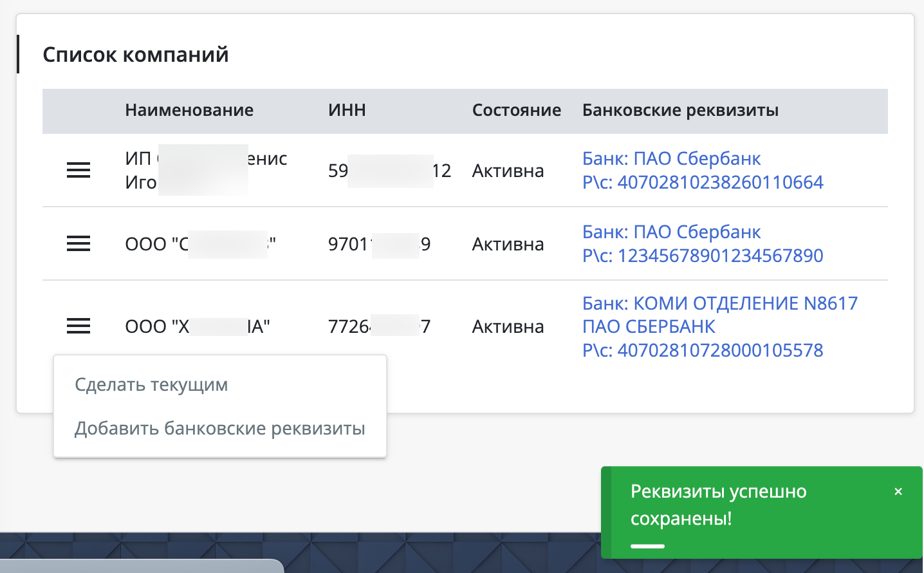The image size is (924, 573).
Task: Click the 'Банковские реквизиты' column header
Action: pyautogui.click(x=680, y=111)
